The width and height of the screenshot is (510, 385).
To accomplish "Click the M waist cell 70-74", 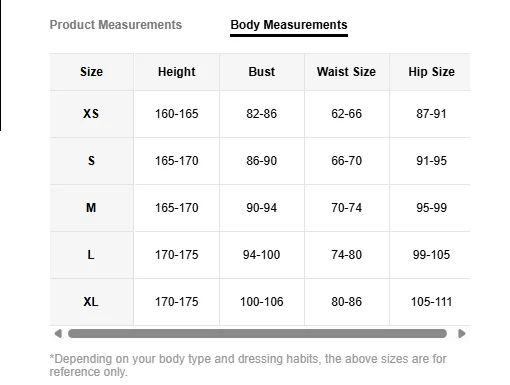I will (x=347, y=208).
